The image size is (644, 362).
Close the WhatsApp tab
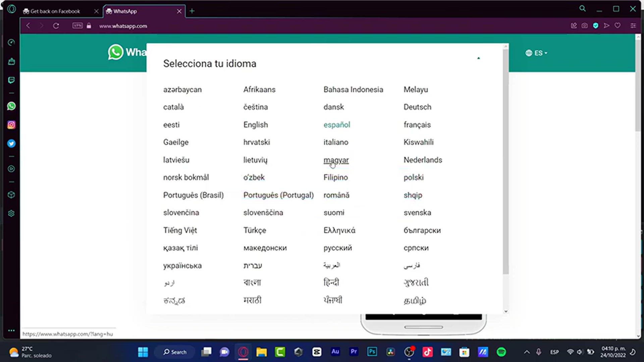pos(179,11)
